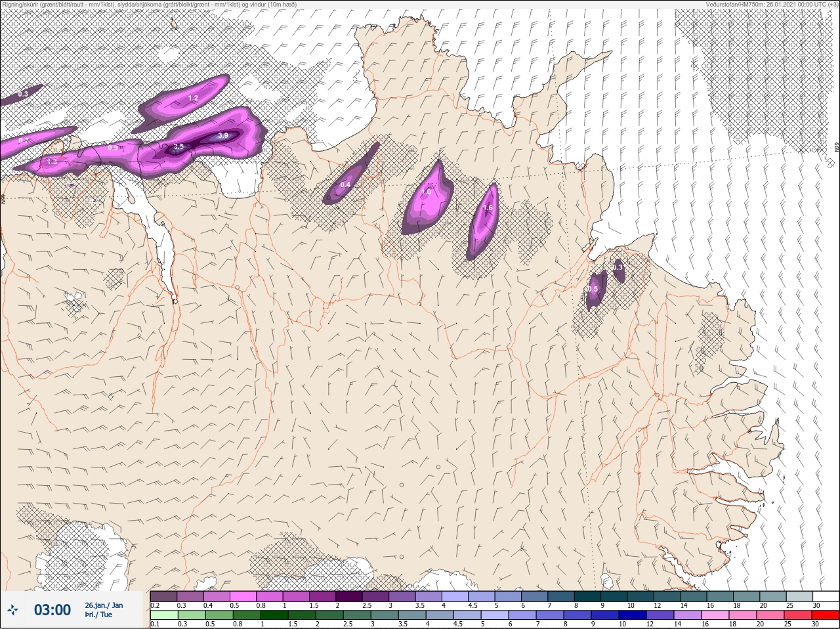Screen dimensions: 840x629
Task: Select the 3.5 snowfall value label
Action: click(178, 147)
